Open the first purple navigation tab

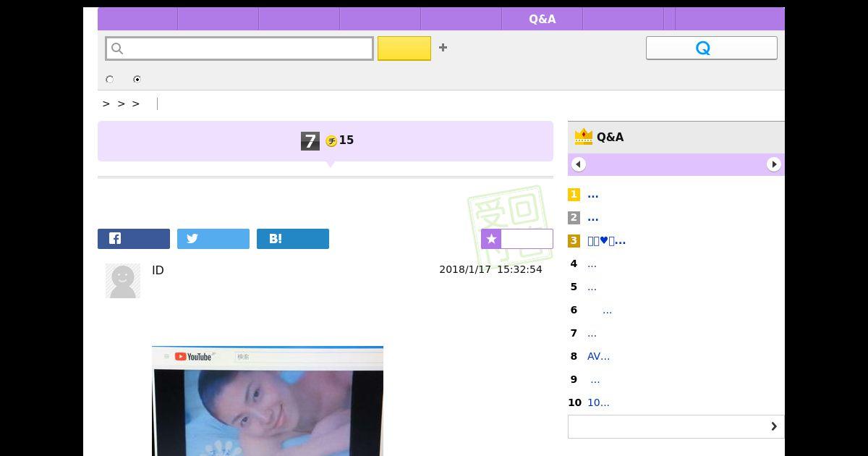click(137, 19)
